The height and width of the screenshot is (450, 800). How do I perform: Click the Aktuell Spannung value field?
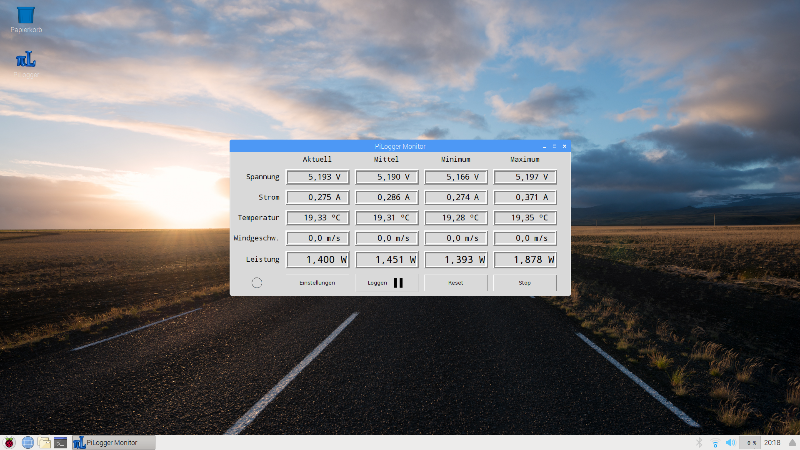pos(318,177)
